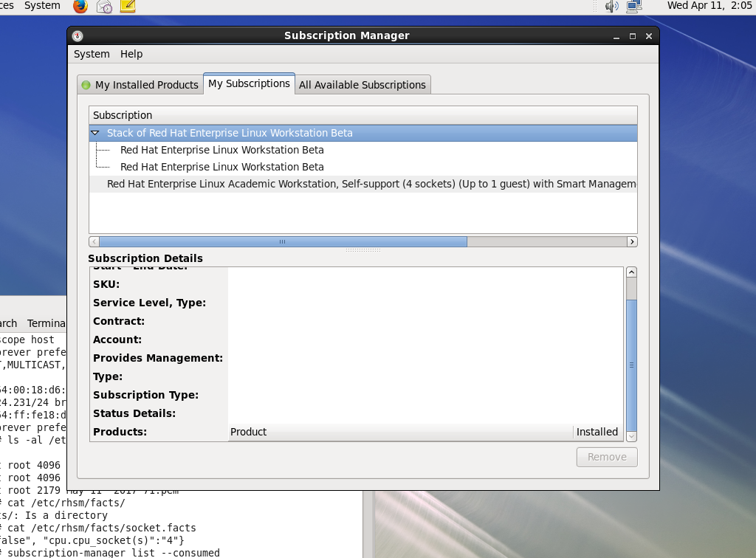
Task: Click the date and time clock
Action: point(709,6)
